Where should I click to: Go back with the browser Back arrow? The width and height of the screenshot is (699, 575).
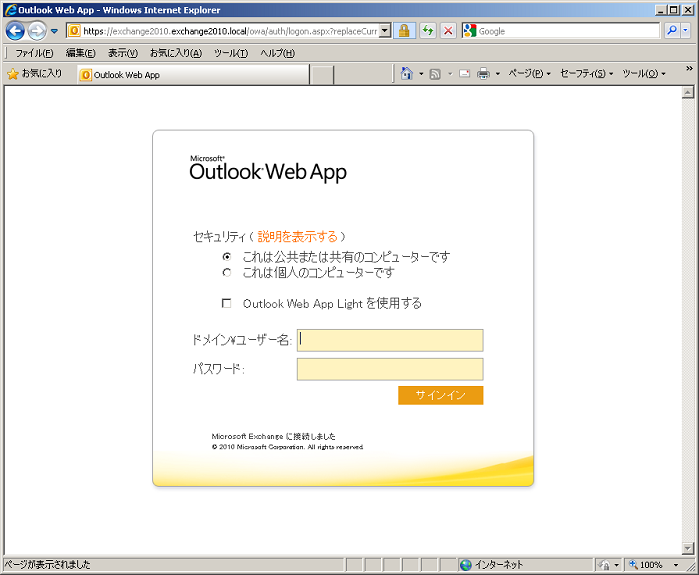(x=15, y=31)
